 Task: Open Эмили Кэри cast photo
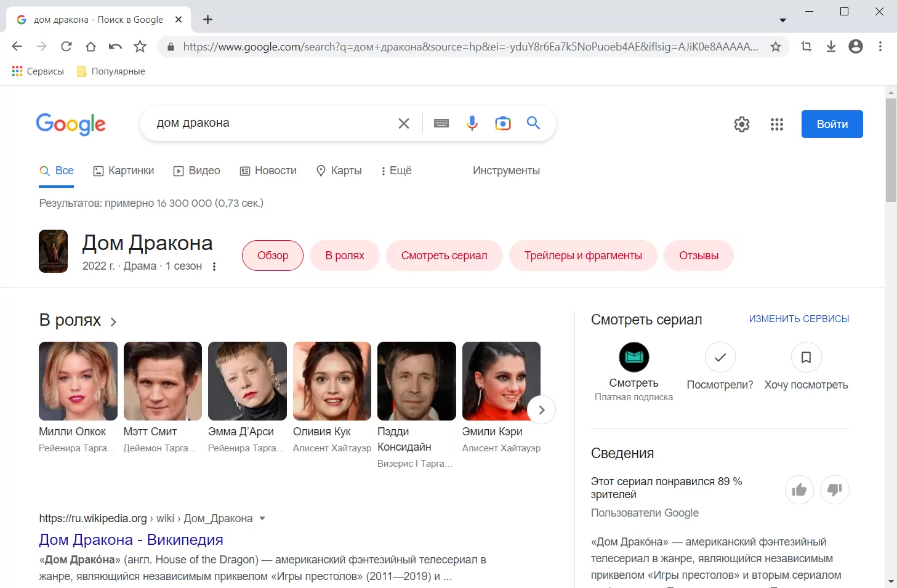tap(501, 381)
